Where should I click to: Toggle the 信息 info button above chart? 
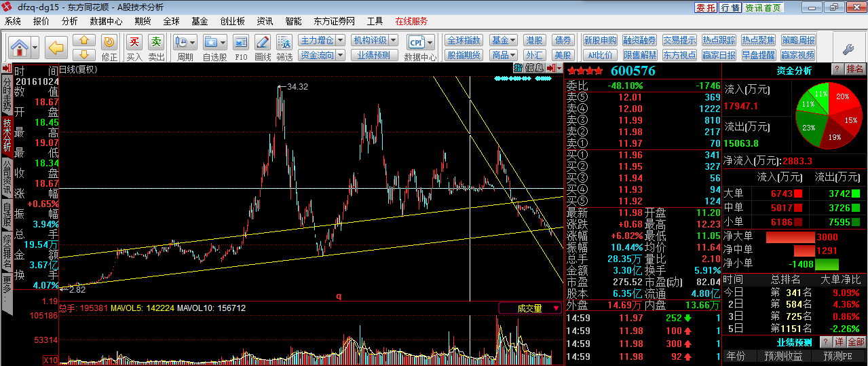coord(535,68)
